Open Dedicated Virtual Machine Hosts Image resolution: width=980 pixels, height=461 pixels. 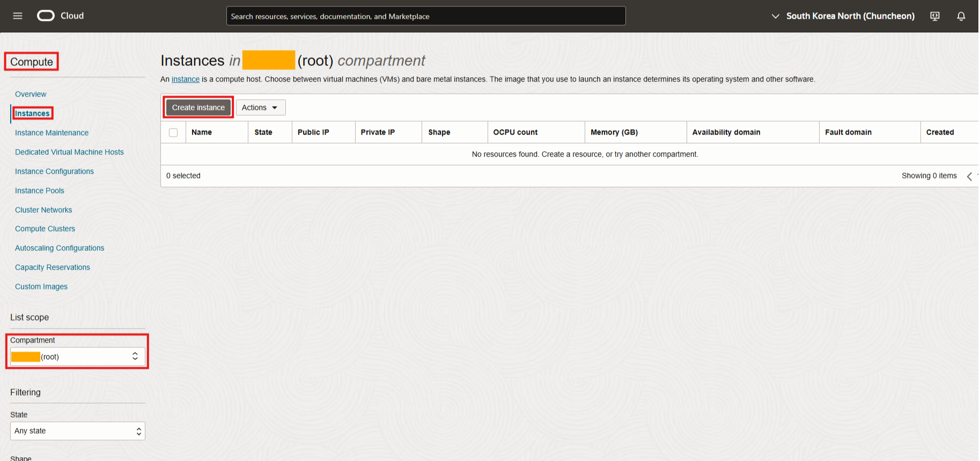pos(69,152)
